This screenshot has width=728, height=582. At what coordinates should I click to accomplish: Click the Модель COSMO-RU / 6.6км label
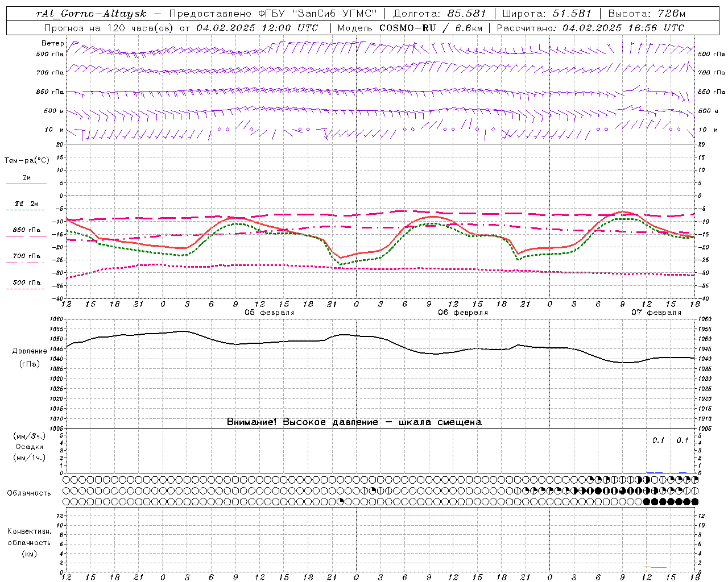(410, 28)
